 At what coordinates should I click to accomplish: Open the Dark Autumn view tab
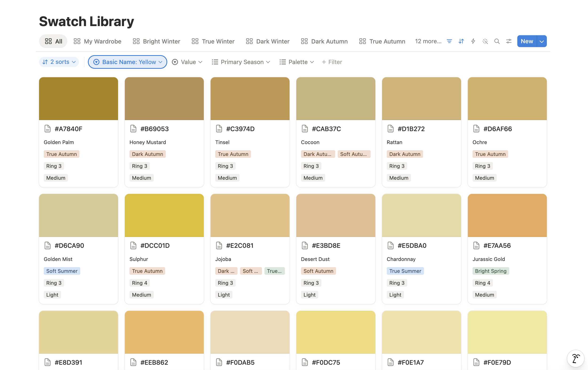coord(324,41)
